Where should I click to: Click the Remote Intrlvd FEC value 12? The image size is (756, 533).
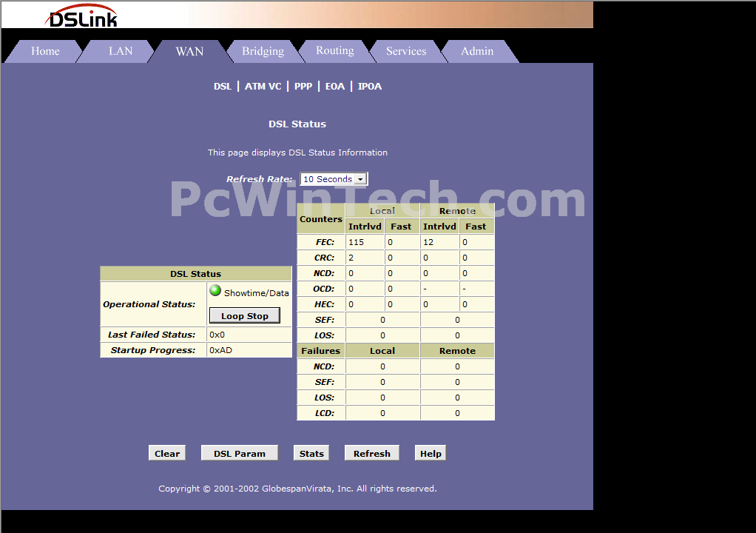tap(428, 242)
